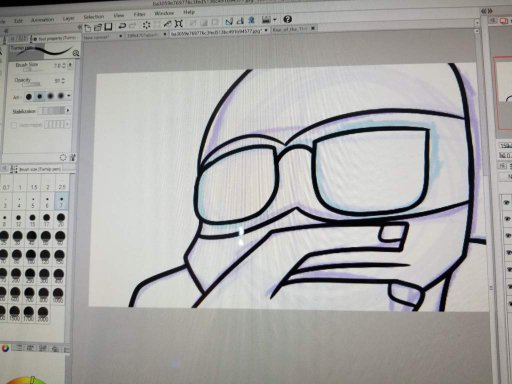This screenshot has width=512, height=384.
Task: Click the Undo arrow icon
Action: pos(122,26)
